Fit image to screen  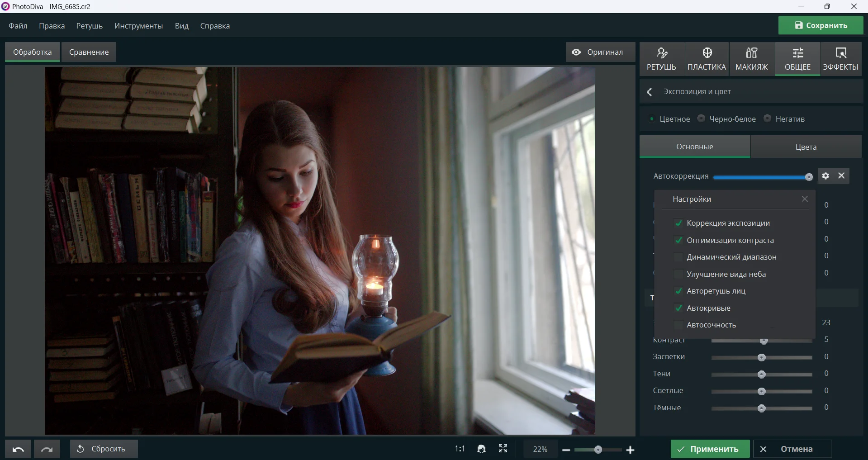[x=503, y=448]
